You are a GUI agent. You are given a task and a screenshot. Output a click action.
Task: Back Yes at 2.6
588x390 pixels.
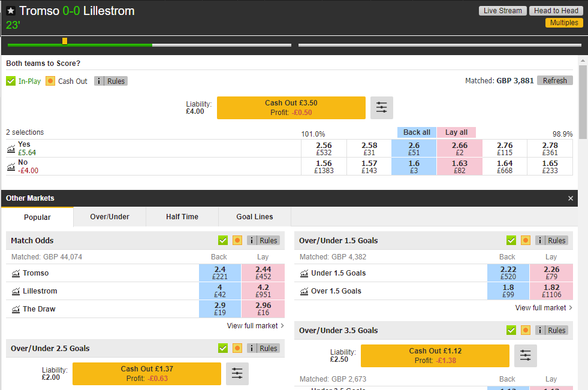[x=414, y=149]
